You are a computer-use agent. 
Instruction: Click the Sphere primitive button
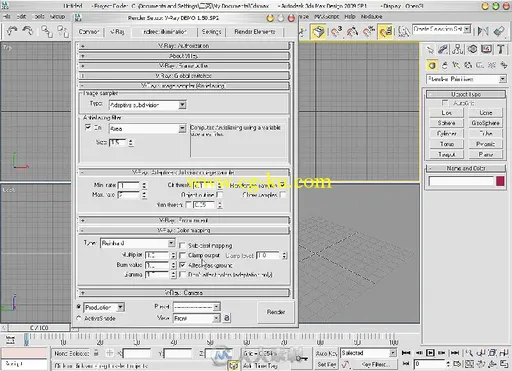446,123
